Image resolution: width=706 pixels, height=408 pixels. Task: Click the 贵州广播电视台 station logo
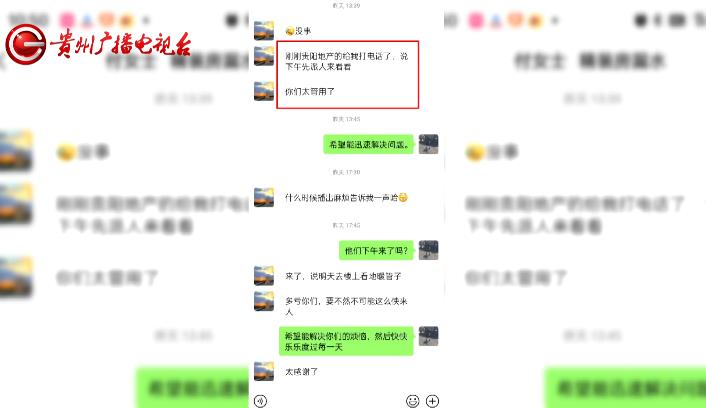98,44
